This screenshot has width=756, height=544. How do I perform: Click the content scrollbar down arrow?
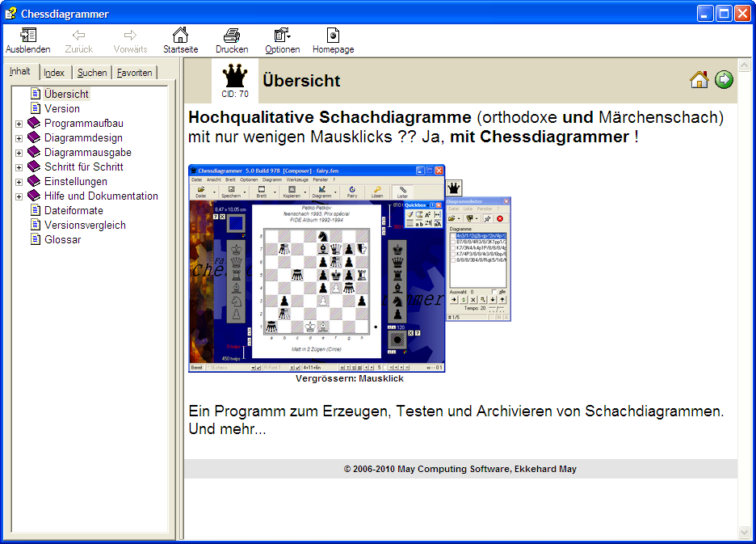point(745,532)
